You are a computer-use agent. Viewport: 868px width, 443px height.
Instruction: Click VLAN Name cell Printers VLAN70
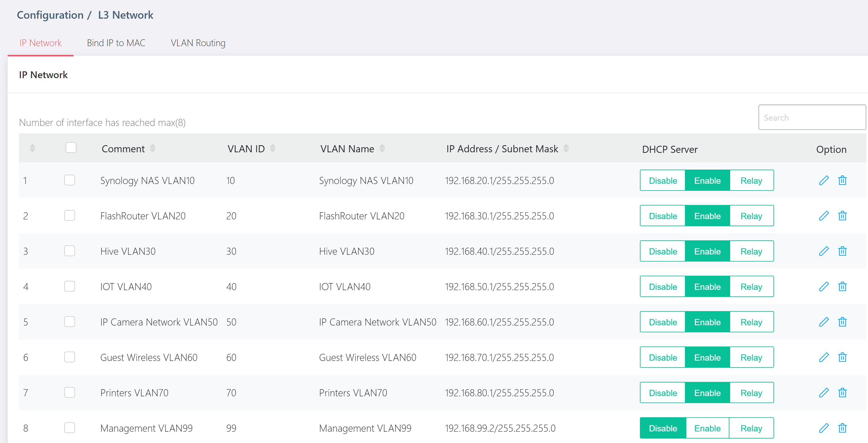(x=353, y=393)
